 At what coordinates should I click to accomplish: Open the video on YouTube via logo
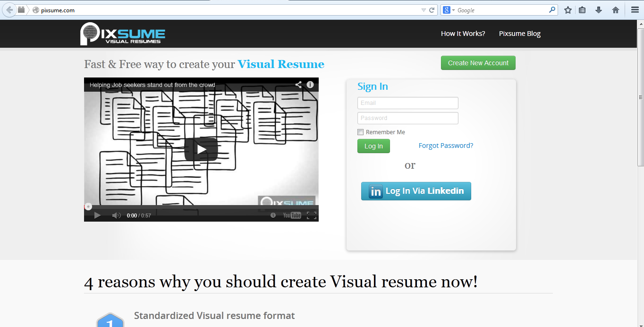click(292, 215)
